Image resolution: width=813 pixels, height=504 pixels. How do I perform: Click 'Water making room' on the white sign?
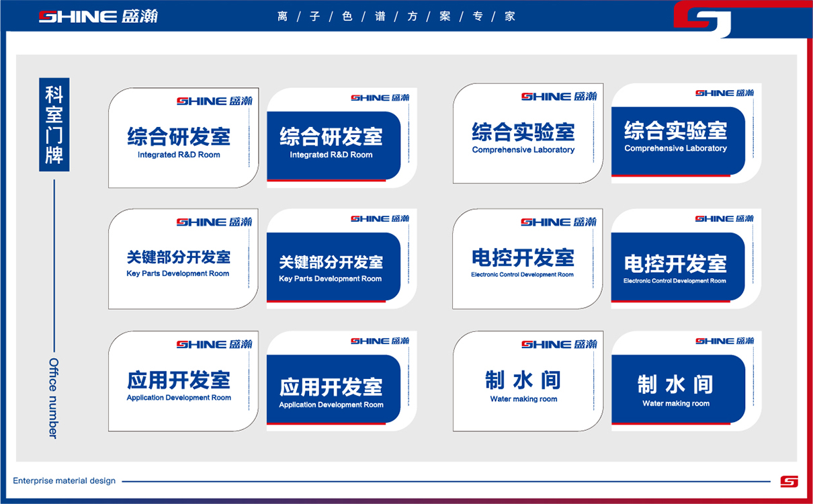[524, 399]
